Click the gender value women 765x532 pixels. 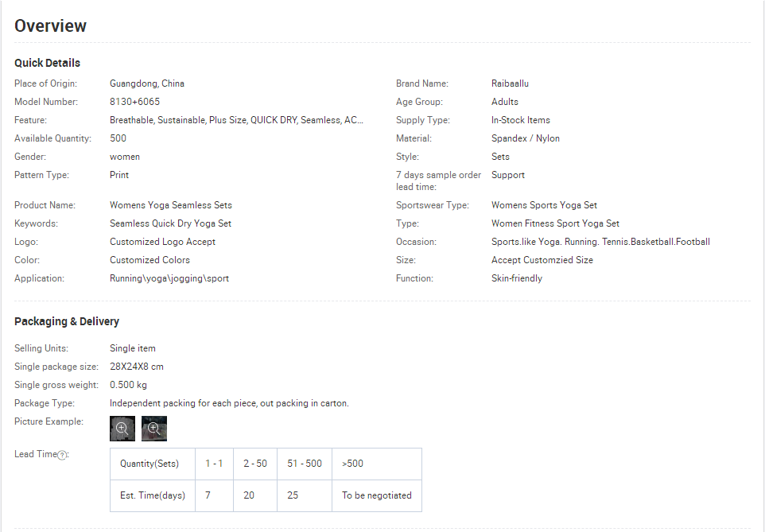(125, 157)
